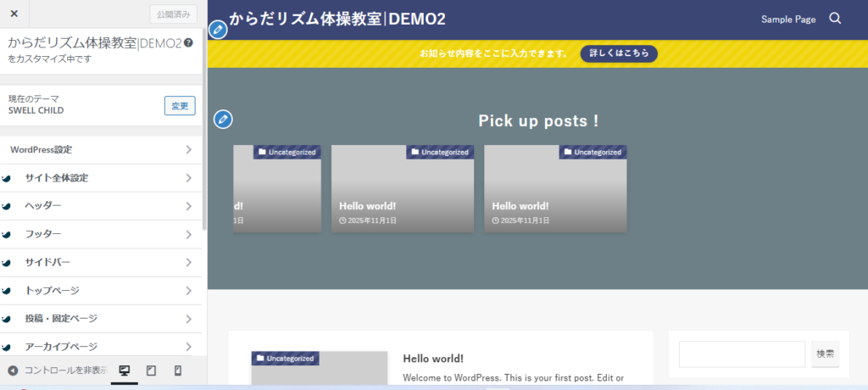Click clock icon on middle Hello world card
The height and width of the screenshot is (390, 868).
(342, 220)
